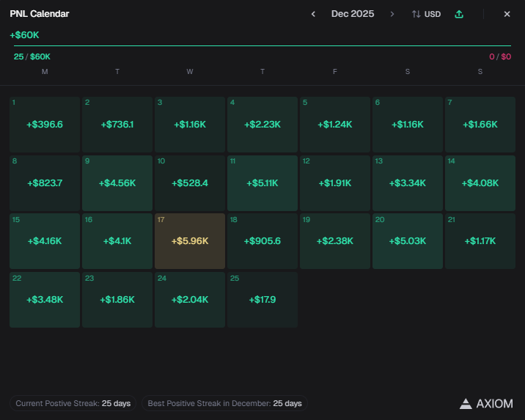
Task: Click the PNL Calendar title
Action: pyautogui.click(x=40, y=14)
